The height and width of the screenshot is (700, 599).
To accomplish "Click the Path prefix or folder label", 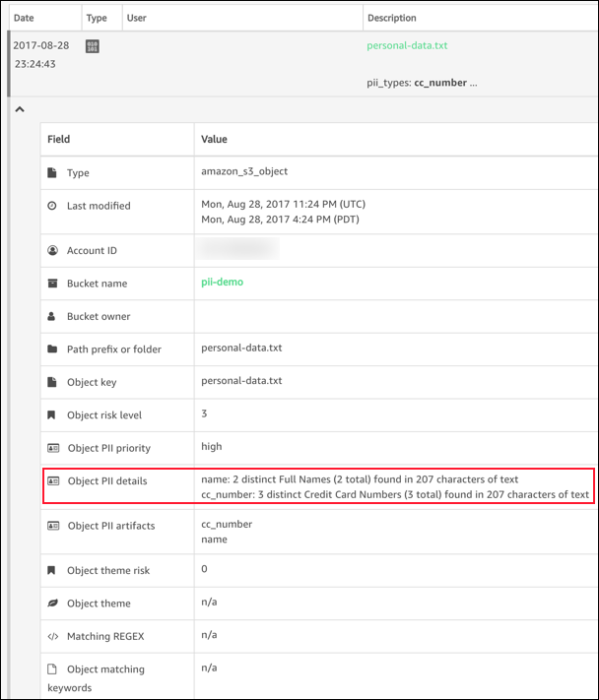I will (x=114, y=350).
